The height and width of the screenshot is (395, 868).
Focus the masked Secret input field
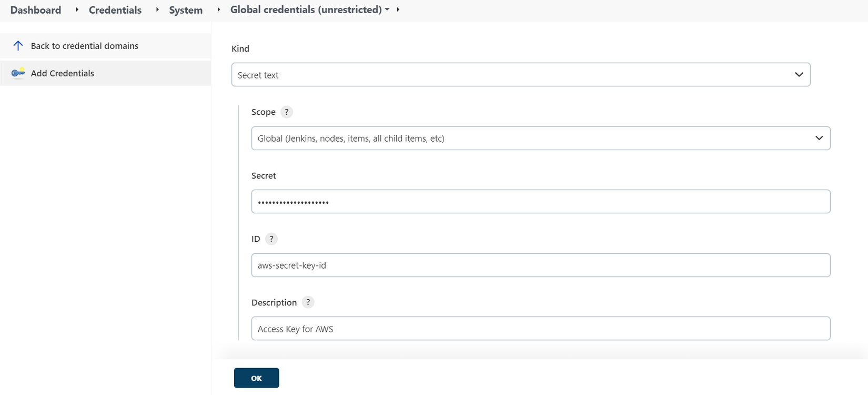(x=540, y=202)
